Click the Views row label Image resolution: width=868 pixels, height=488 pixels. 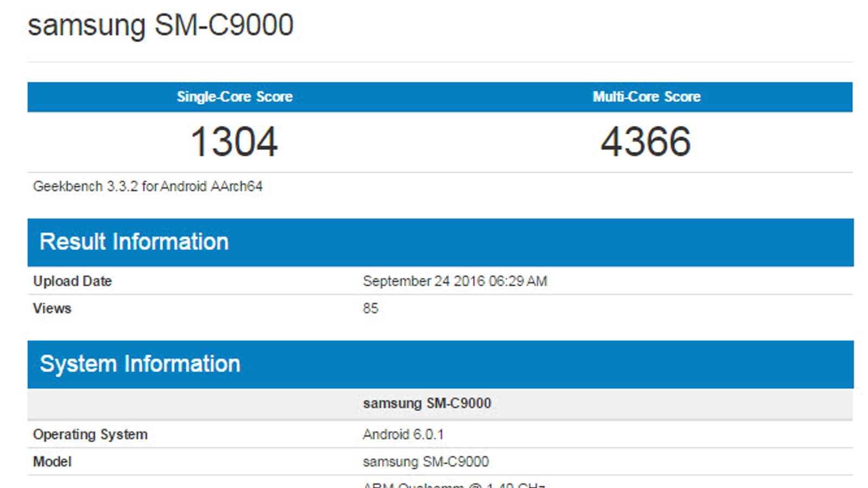52,308
